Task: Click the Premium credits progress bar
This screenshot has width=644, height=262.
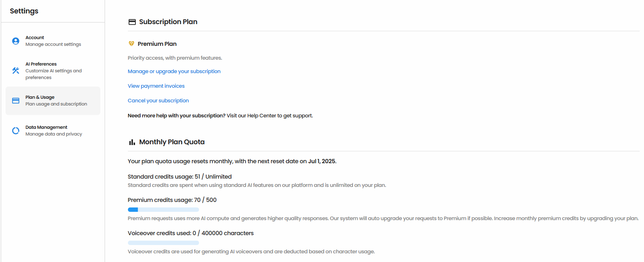Action: 163,209
